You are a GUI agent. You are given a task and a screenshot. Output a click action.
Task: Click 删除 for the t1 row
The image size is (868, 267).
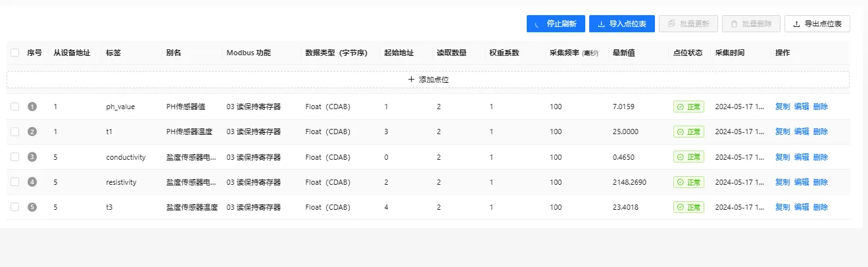[x=821, y=132]
